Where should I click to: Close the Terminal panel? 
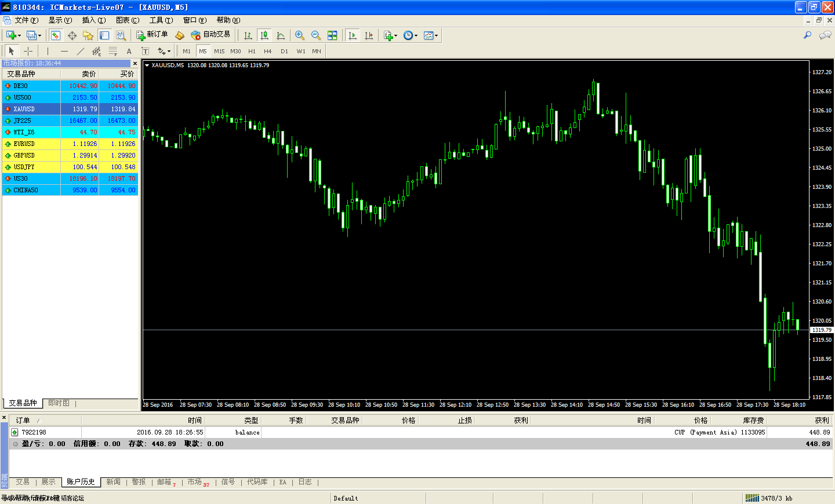[3, 417]
